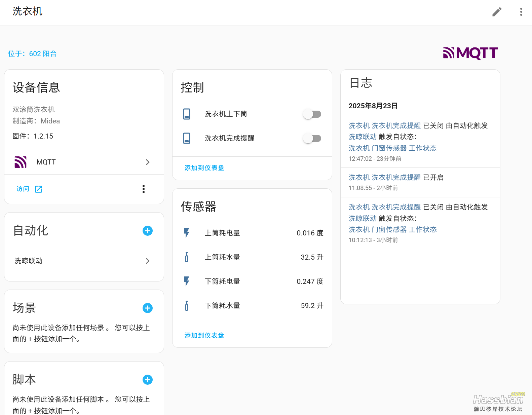Click the pencil edit icon

click(497, 12)
